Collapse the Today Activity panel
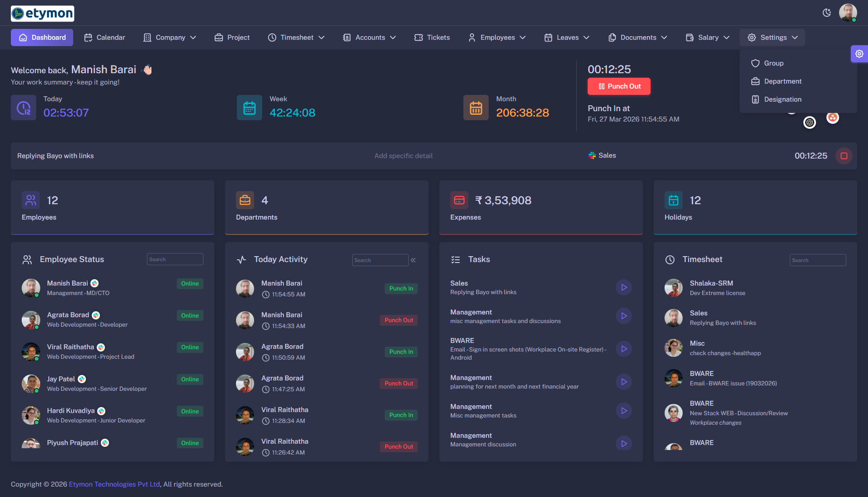Image resolution: width=868 pixels, height=497 pixels. click(413, 260)
